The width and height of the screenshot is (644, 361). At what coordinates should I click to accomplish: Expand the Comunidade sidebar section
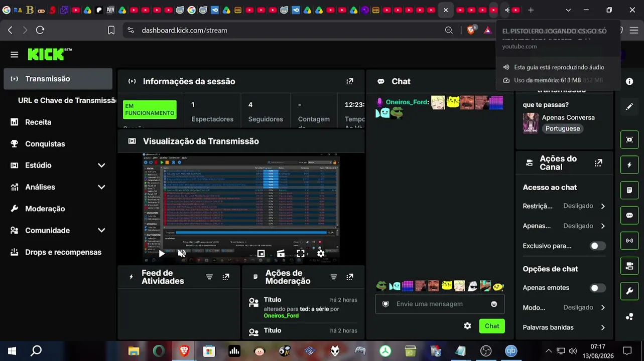tap(58, 231)
